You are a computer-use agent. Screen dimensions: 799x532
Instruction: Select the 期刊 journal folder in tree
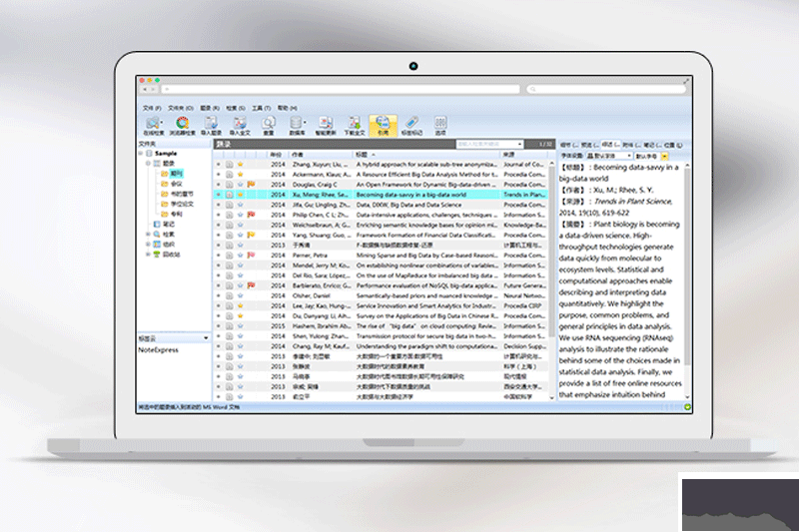tap(177, 174)
